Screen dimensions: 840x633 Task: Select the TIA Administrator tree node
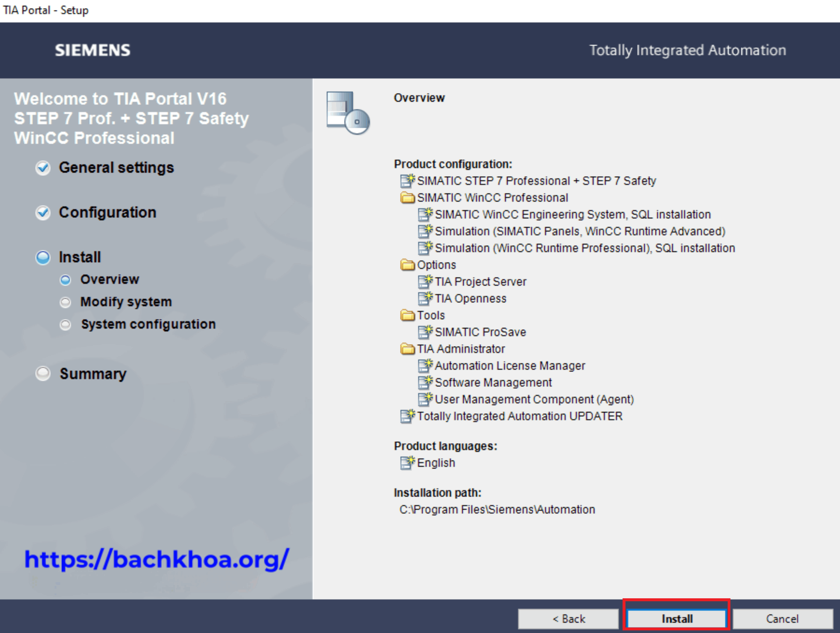tap(461, 349)
